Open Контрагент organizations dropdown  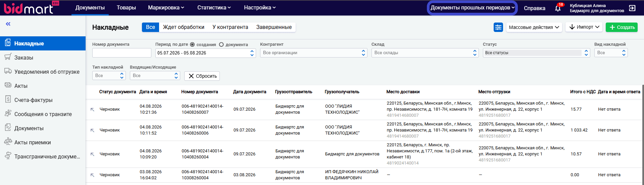314,53
